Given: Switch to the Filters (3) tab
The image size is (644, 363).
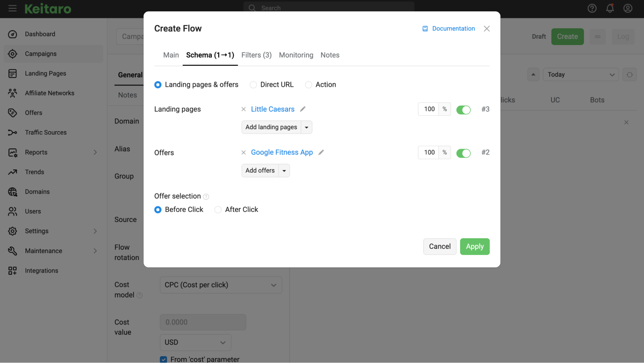Looking at the screenshot, I should tap(256, 55).
